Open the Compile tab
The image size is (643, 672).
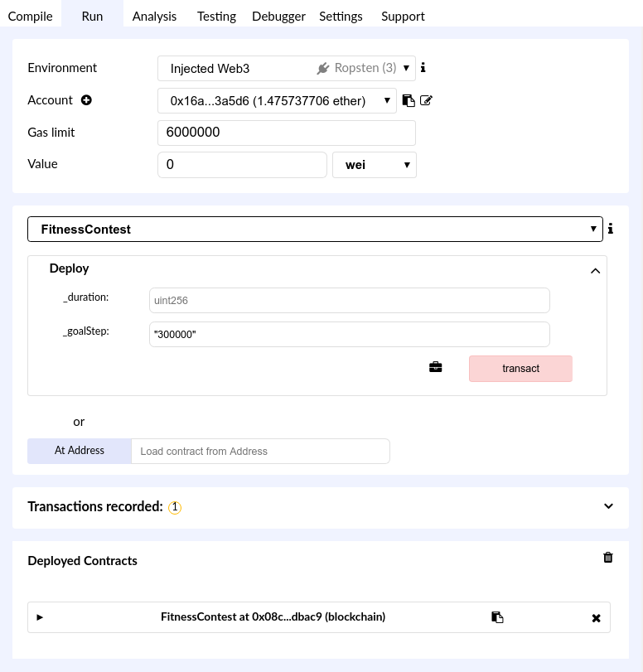[31, 17]
